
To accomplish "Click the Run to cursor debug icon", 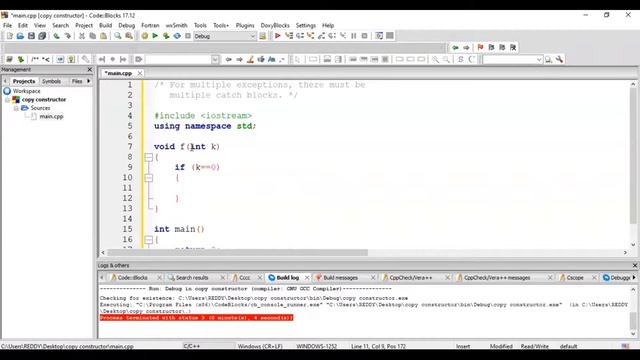I will 289,36.
